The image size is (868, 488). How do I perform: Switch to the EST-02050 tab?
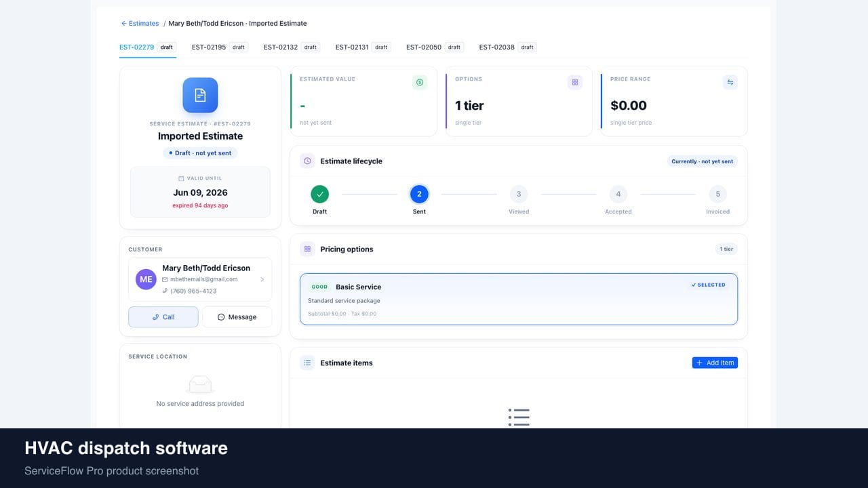coord(435,47)
